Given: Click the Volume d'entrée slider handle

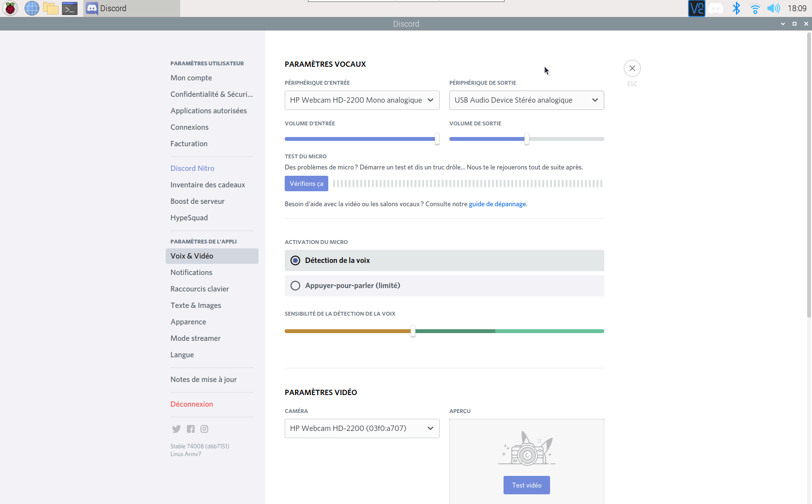Looking at the screenshot, I should (x=437, y=139).
